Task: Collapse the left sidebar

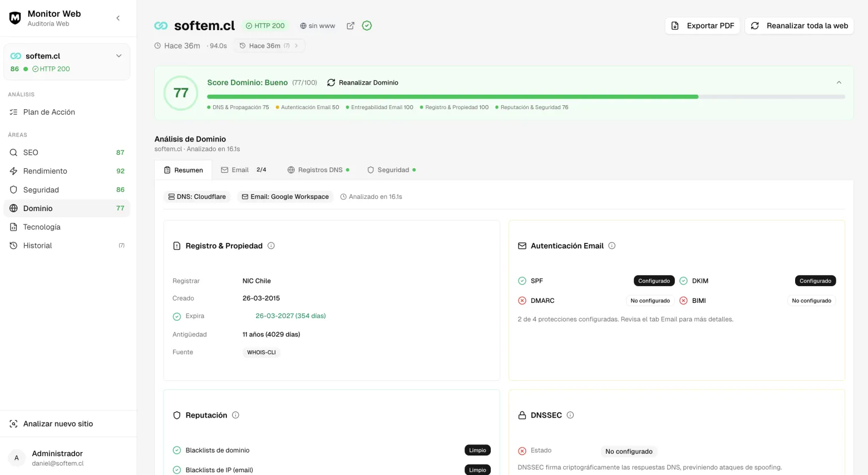Action: 118,18
